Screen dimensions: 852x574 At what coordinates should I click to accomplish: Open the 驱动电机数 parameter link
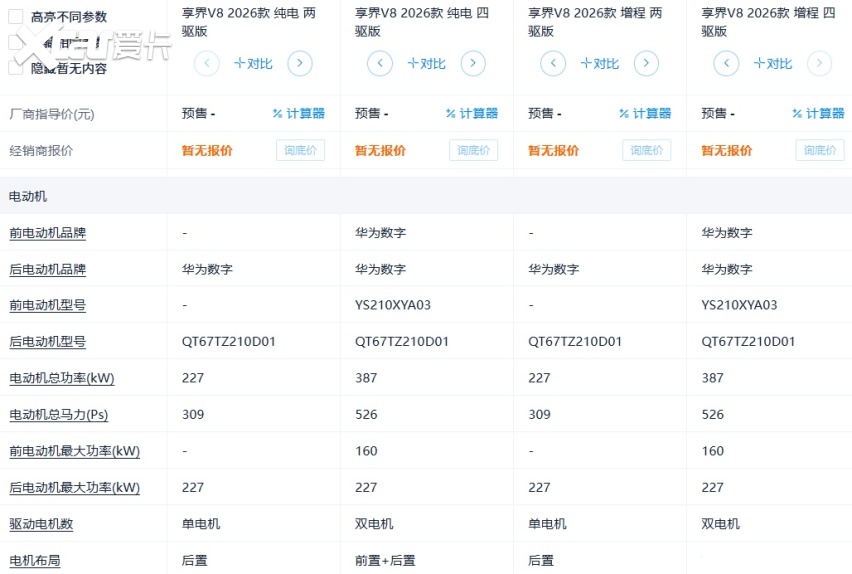[x=41, y=524]
